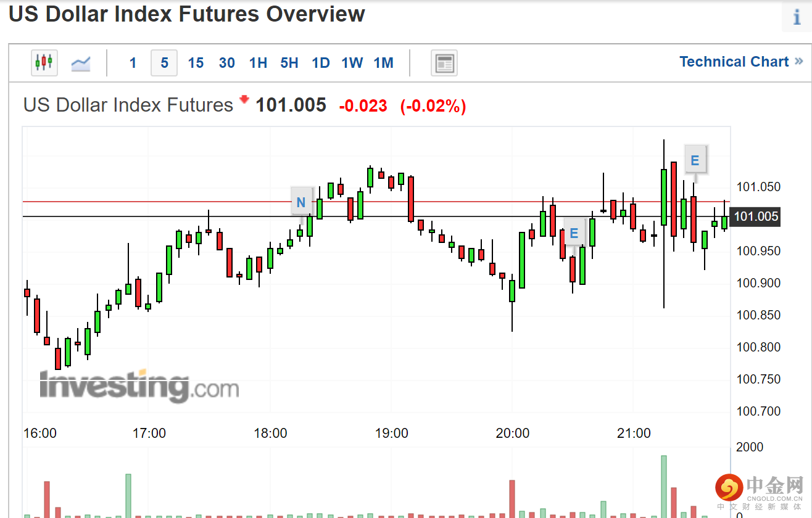The image size is (812, 518).
Task: Click the 101.005 current price label
Action: point(756,216)
